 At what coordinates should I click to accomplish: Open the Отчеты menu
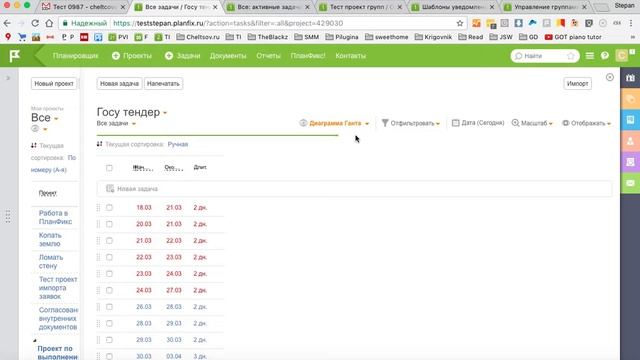tap(268, 56)
